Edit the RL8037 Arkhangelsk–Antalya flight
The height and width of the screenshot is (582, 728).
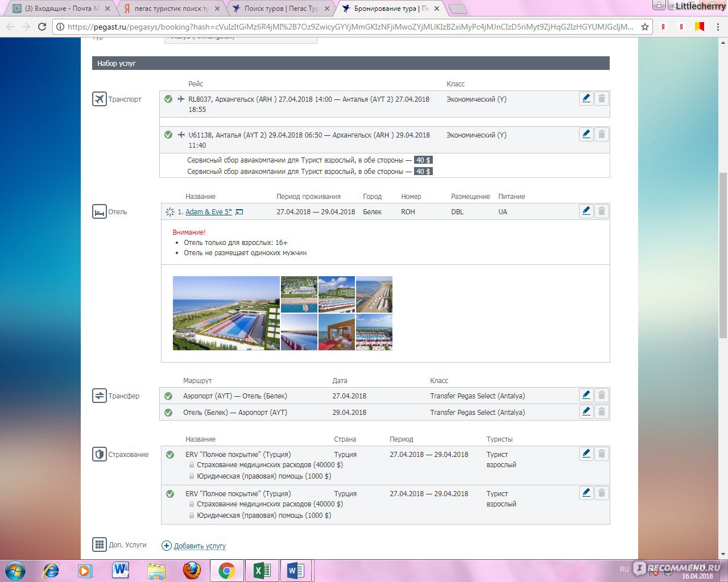(586, 98)
